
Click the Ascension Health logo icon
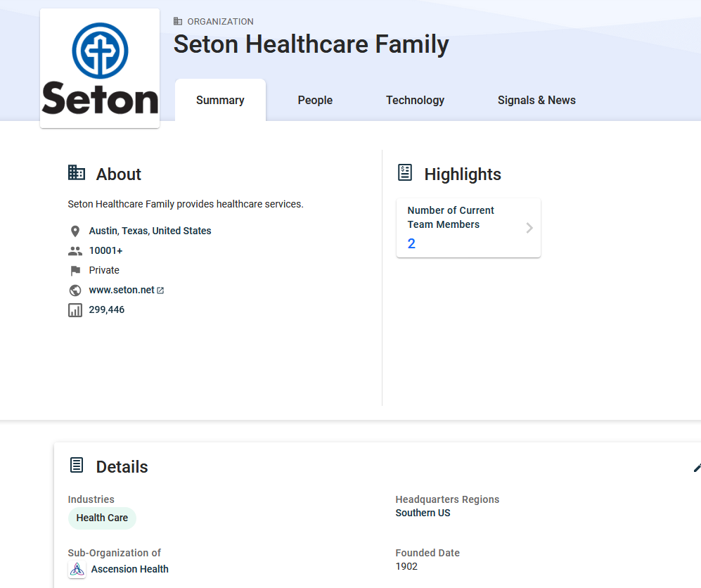(77, 569)
